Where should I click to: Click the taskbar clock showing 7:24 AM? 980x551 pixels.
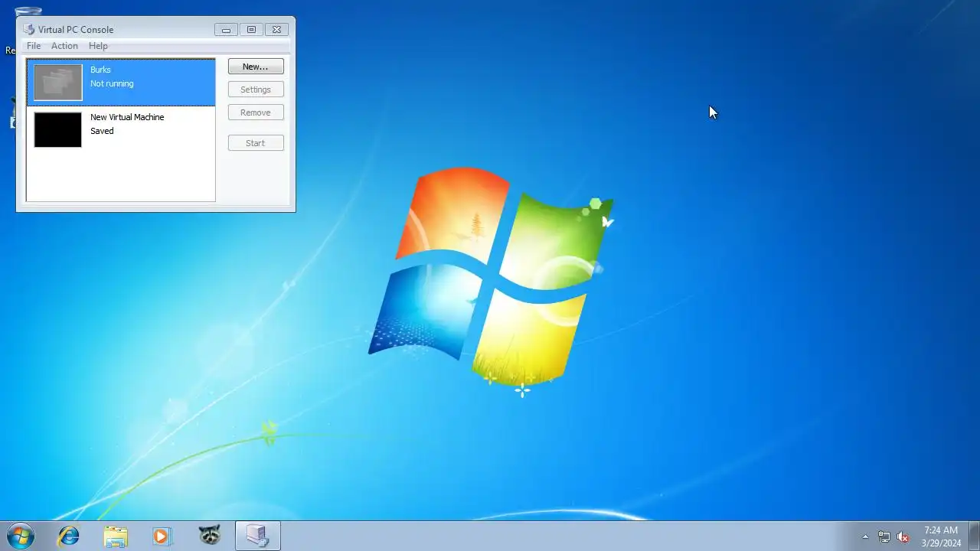(941, 536)
